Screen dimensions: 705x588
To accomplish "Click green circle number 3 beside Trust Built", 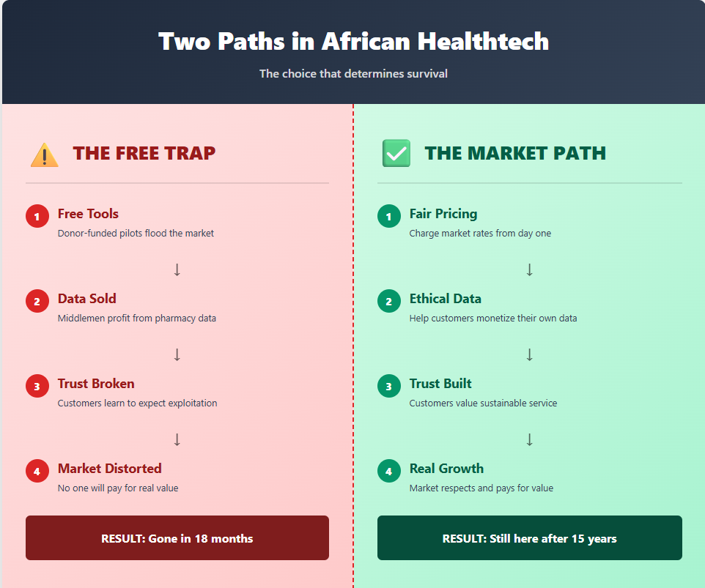I will tap(389, 386).
